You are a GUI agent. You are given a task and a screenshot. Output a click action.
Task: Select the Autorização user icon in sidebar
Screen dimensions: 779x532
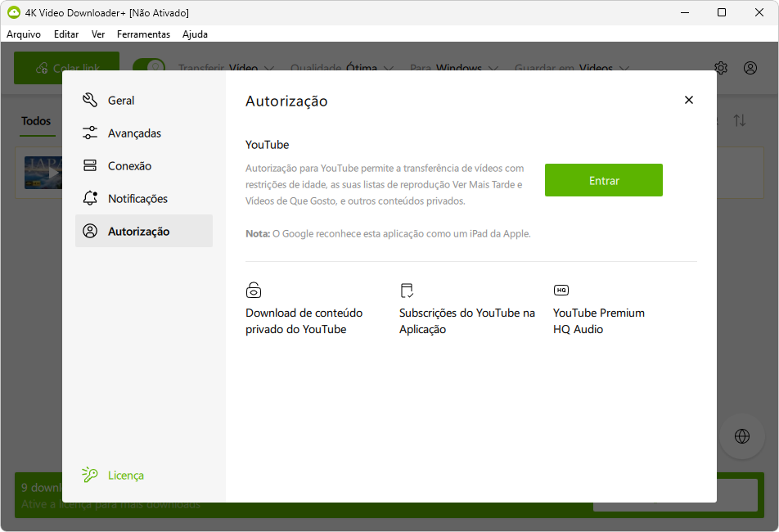pyautogui.click(x=90, y=231)
